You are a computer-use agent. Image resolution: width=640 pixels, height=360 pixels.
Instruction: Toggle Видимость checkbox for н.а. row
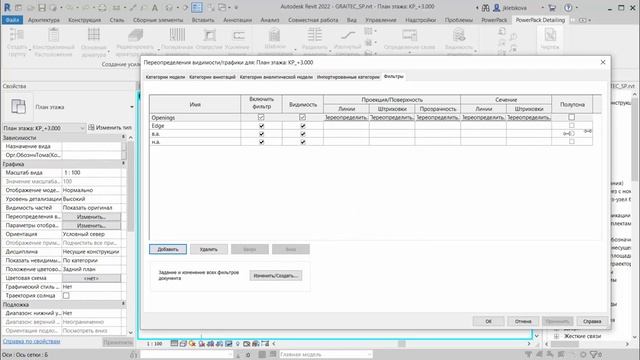click(302, 142)
